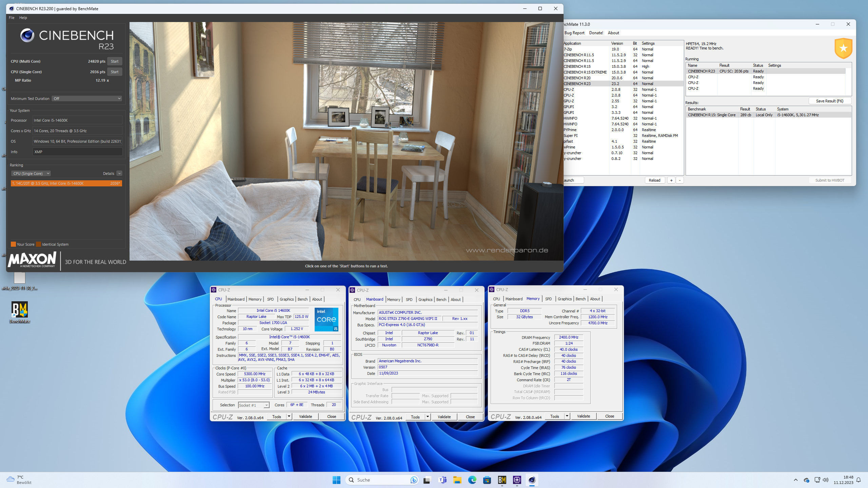The image size is (868, 488).
Task: Open the File menu in Cinebench
Action: point(11,17)
